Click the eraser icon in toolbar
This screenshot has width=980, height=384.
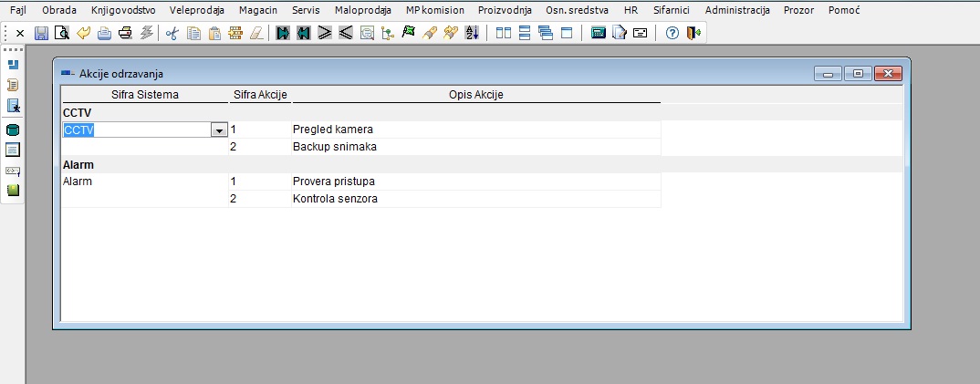[x=255, y=33]
